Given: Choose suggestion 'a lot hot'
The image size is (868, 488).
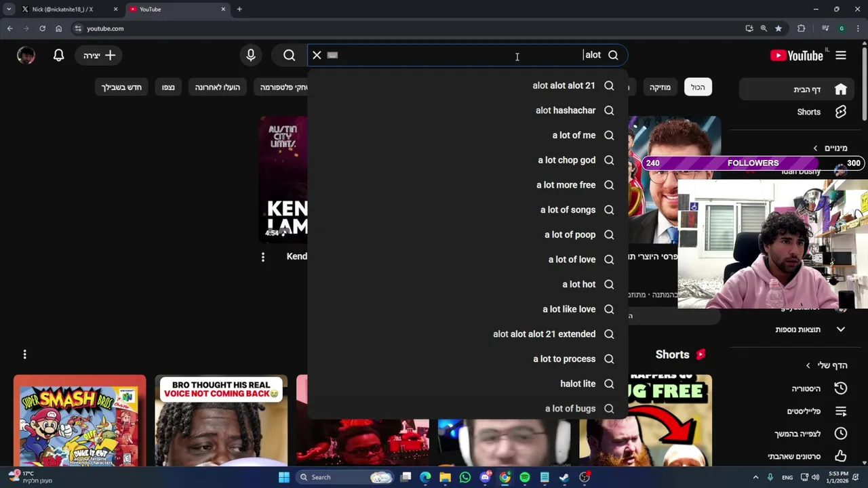Looking at the screenshot, I should click(x=468, y=285).
